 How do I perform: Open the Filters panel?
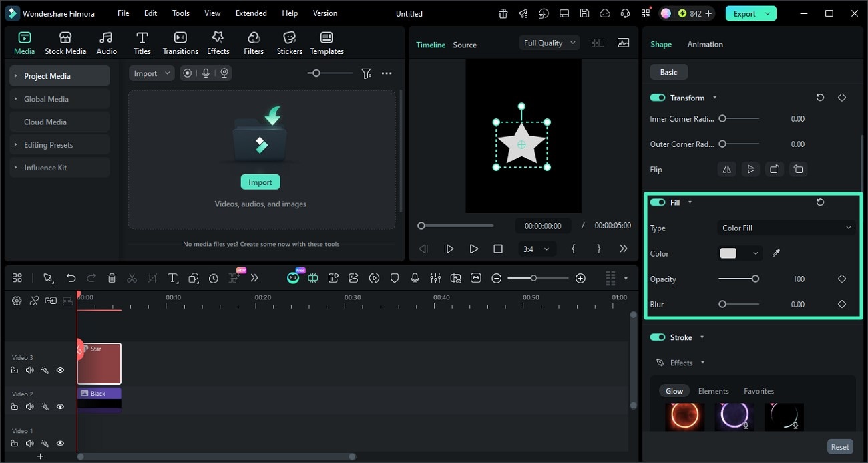[253, 42]
